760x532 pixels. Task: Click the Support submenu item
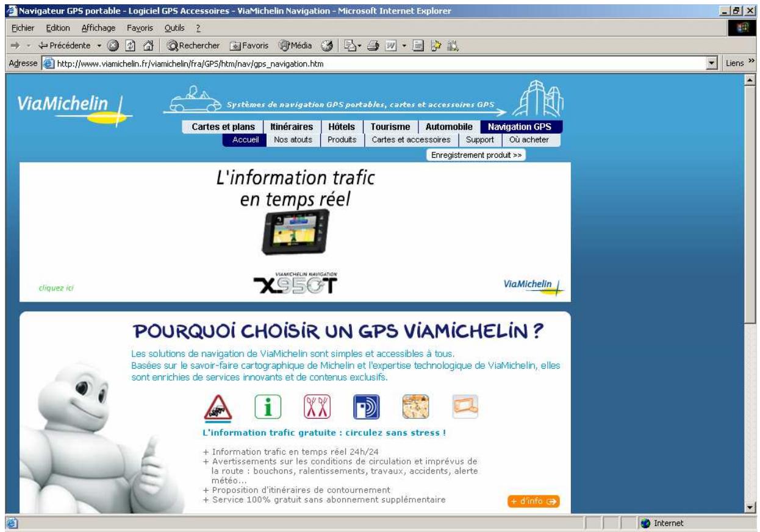480,140
